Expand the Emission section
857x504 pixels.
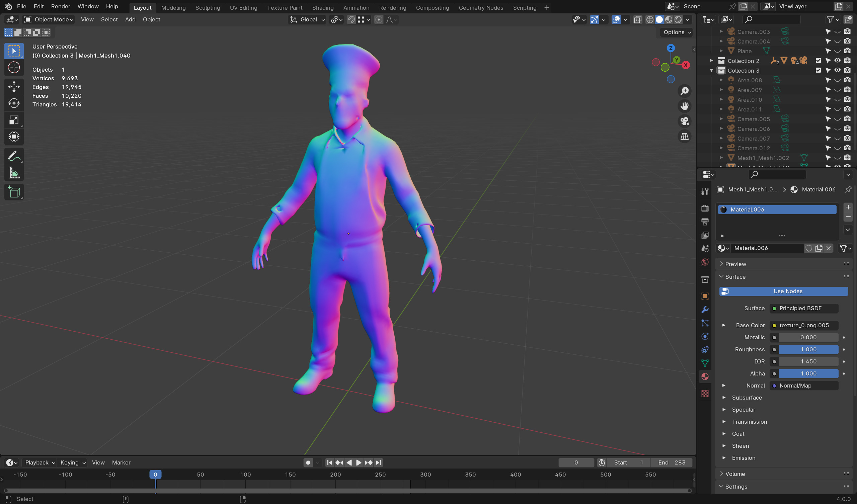(724, 458)
